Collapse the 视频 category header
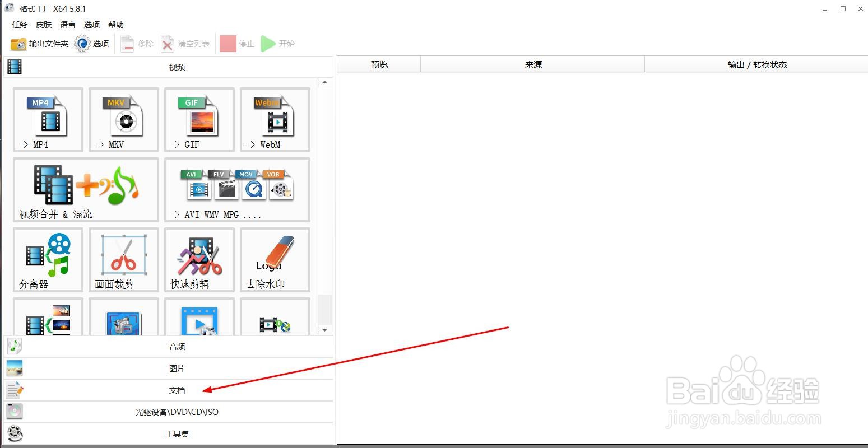 click(168, 67)
